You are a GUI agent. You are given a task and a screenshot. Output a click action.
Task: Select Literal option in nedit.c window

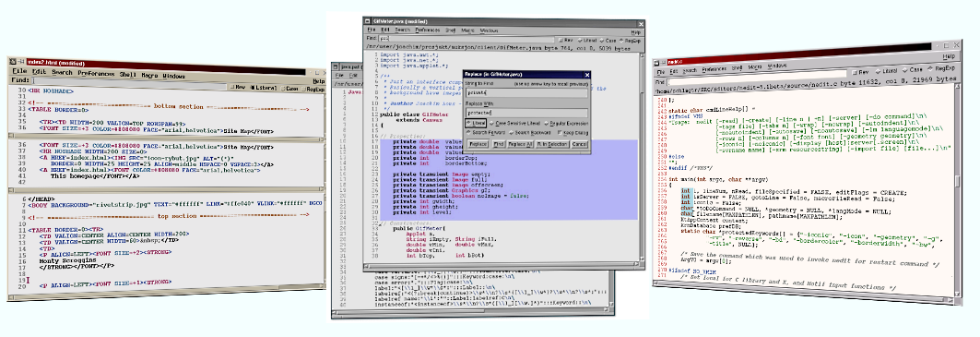(x=886, y=71)
